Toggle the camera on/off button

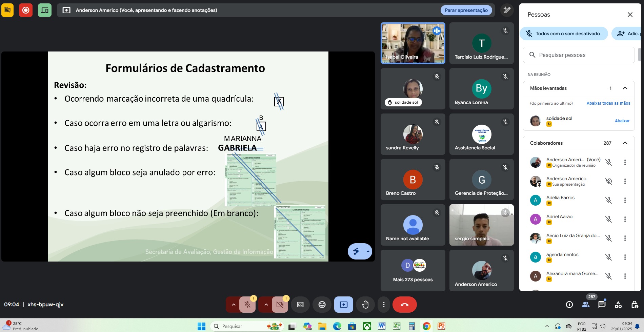click(x=280, y=305)
